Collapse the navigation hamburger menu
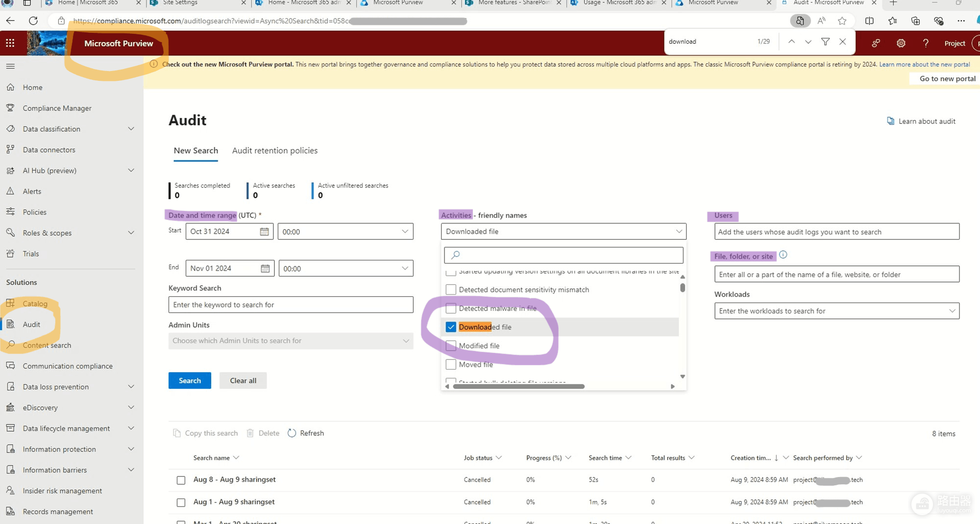The width and height of the screenshot is (980, 524). coord(10,66)
